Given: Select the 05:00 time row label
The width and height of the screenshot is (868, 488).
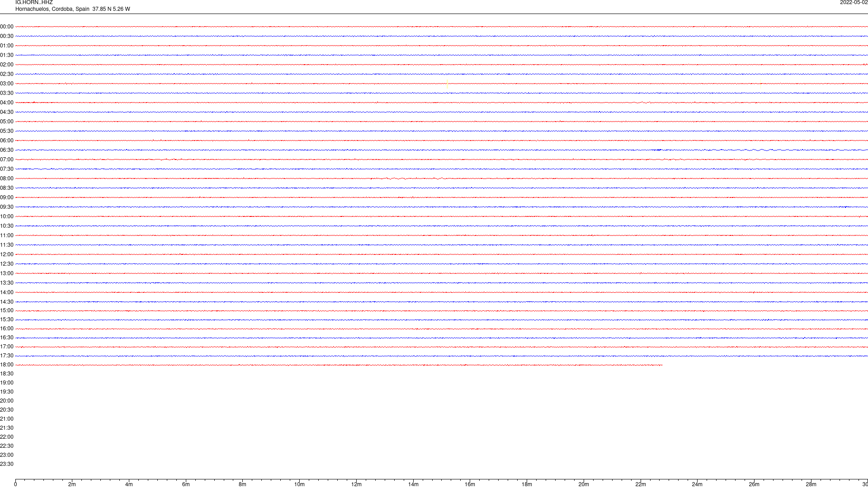Looking at the screenshot, I should (7, 122).
